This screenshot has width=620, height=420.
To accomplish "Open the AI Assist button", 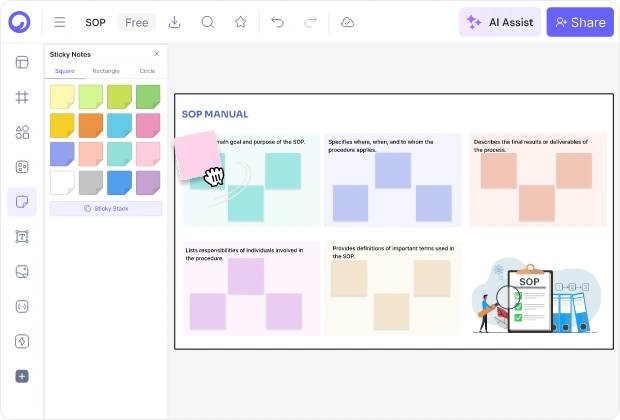I will coord(500,22).
